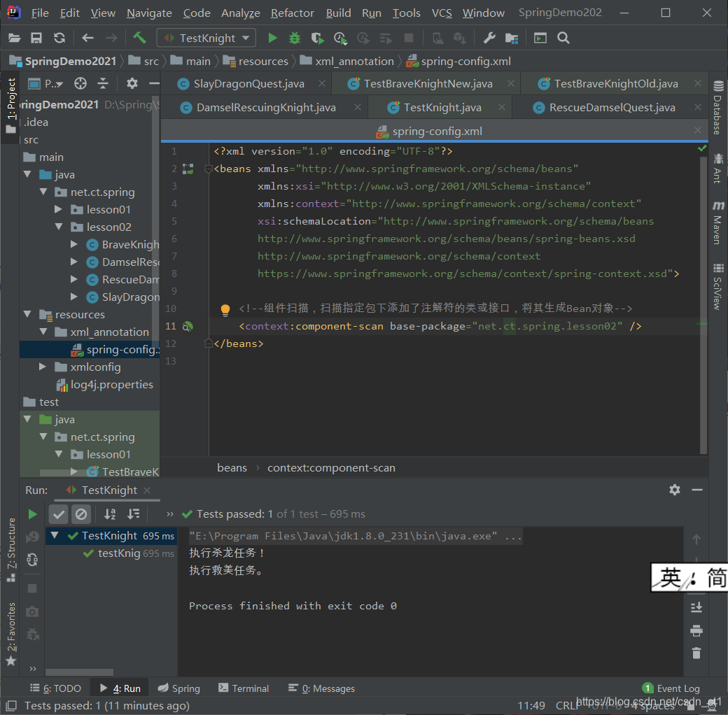This screenshot has width=728, height=715.
Task: Click the Save All toolbar icon
Action: [36, 38]
